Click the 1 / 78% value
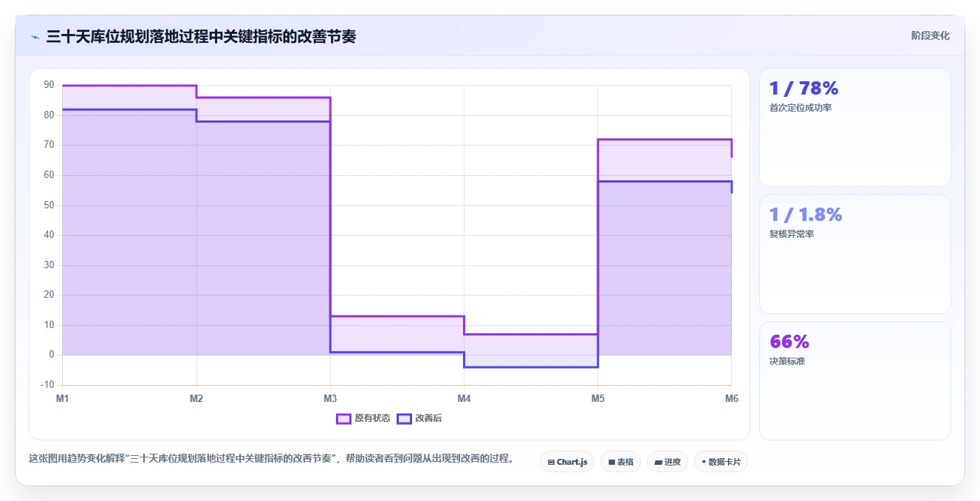 coord(803,89)
